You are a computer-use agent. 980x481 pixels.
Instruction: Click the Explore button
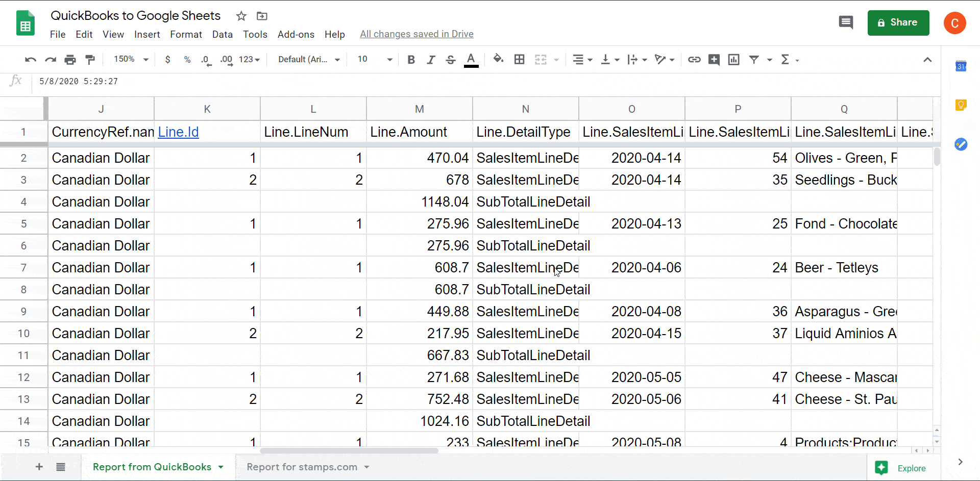[901, 468]
